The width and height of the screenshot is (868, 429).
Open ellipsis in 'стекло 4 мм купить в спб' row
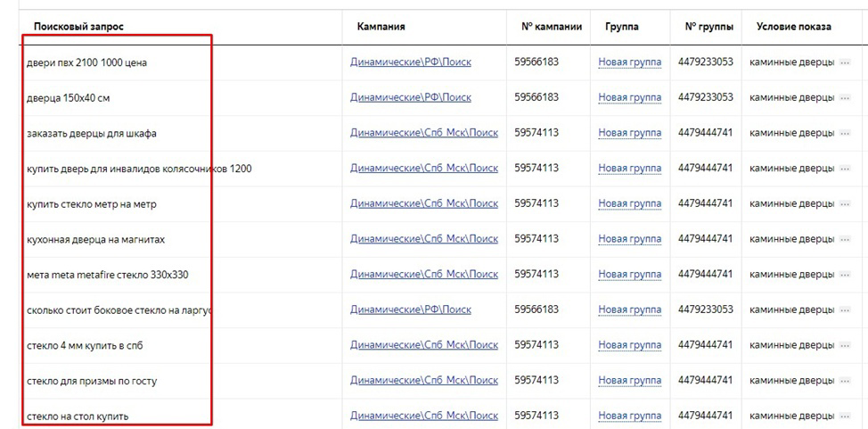(845, 345)
